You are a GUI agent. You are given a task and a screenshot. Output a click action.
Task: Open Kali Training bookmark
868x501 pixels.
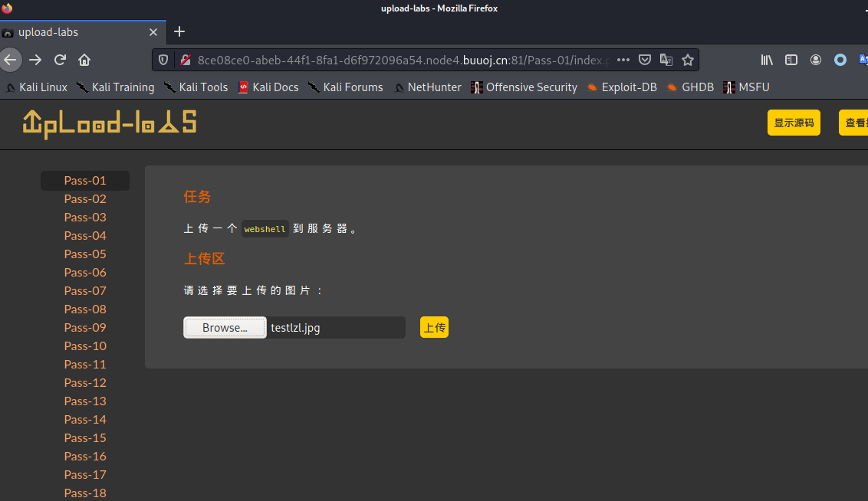[x=116, y=87]
